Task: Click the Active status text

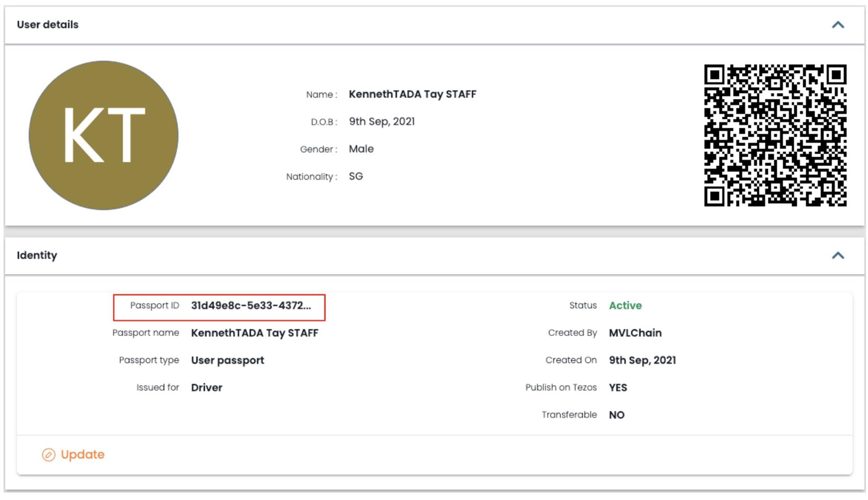Action: 625,306
